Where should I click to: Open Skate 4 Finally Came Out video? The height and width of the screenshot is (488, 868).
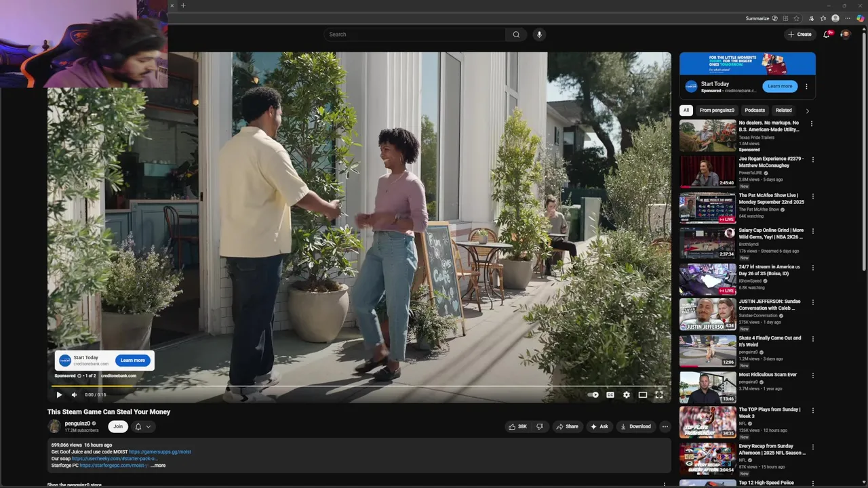[708, 350]
